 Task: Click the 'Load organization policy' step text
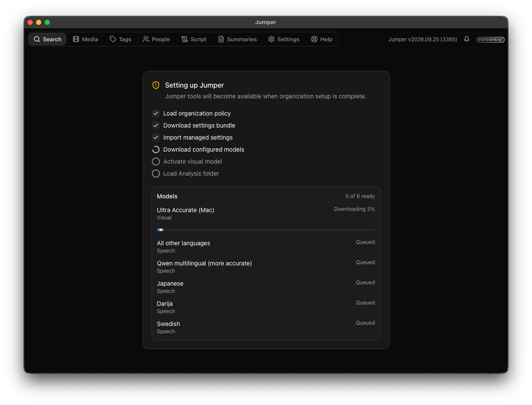197,113
